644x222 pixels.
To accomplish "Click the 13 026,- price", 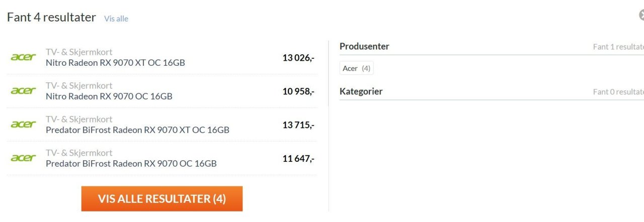I will (x=298, y=58).
